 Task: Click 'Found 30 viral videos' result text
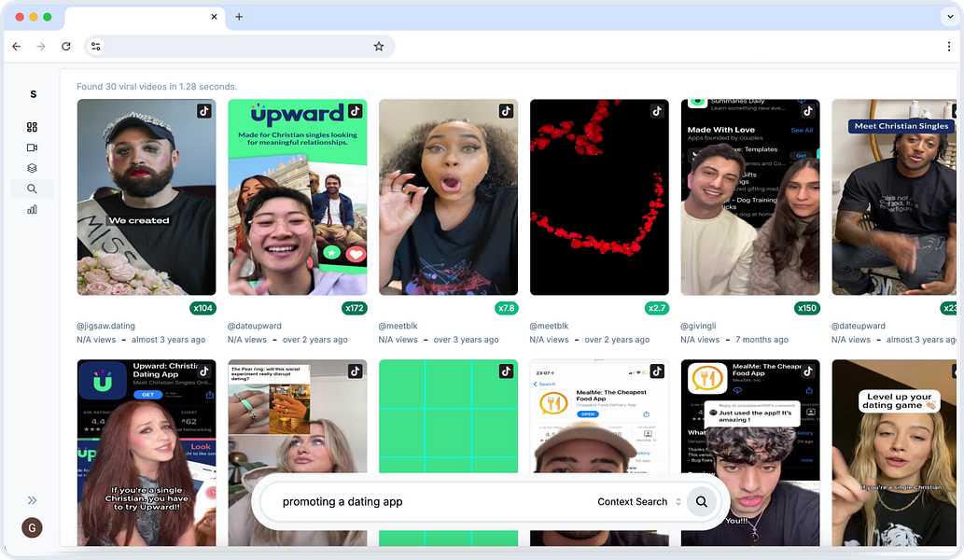[x=157, y=87]
